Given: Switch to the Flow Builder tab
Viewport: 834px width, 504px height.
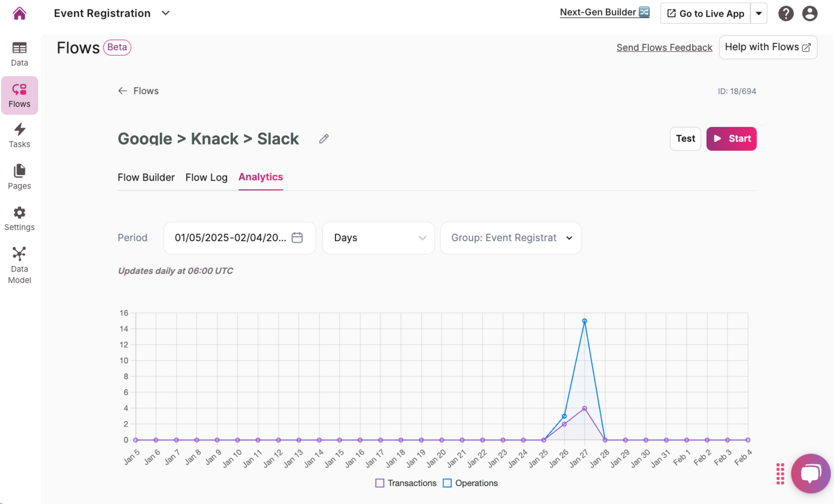Looking at the screenshot, I should [x=146, y=177].
